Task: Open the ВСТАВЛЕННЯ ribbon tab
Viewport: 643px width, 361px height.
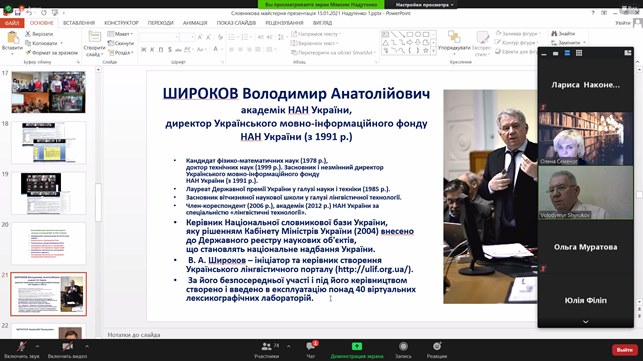Action: tap(79, 23)
